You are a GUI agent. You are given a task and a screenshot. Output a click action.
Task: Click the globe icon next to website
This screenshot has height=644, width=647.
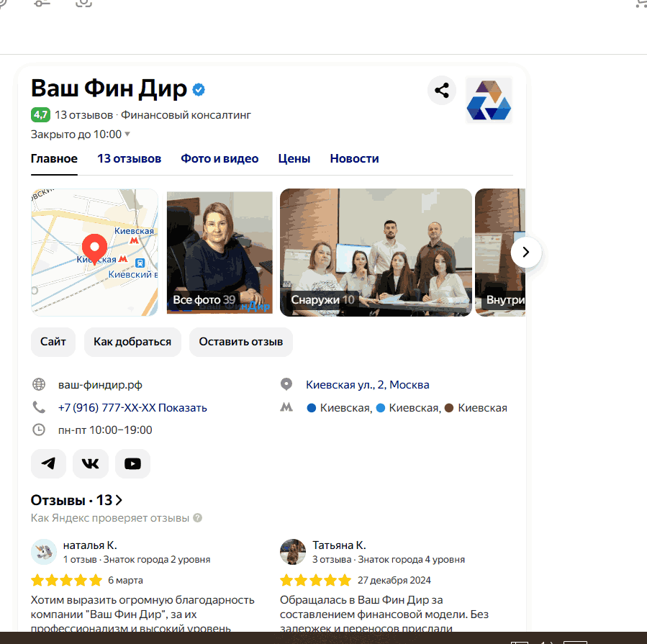tap(39, 384)
